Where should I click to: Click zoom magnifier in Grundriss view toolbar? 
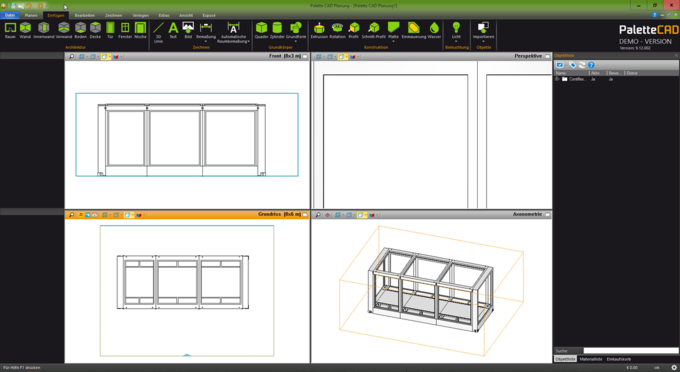[72, 215]
